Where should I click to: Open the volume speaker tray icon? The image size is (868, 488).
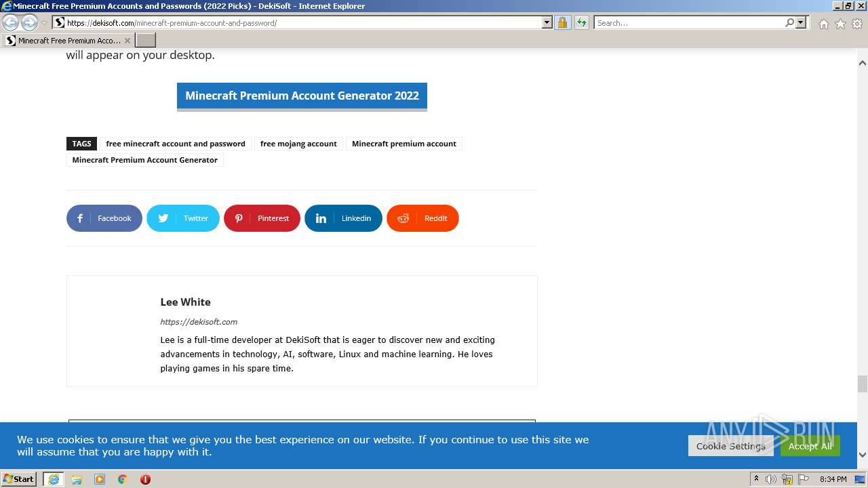(x=771, y=479)
